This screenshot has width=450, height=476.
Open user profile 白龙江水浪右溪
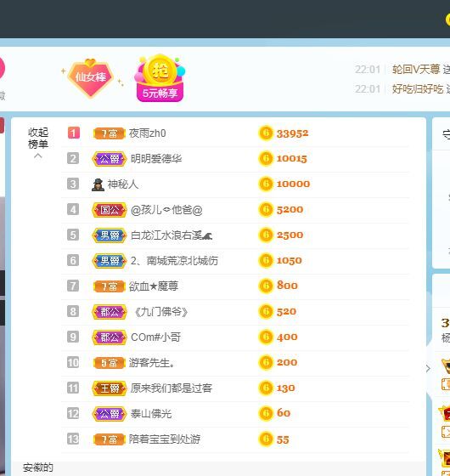pyautogui.click(x=172, y=235)
